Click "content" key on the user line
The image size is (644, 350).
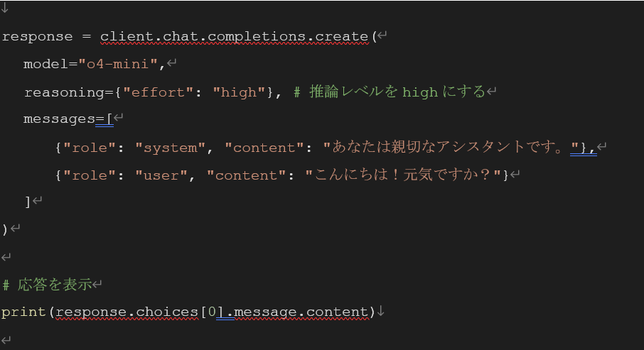(x=247, y=175)
